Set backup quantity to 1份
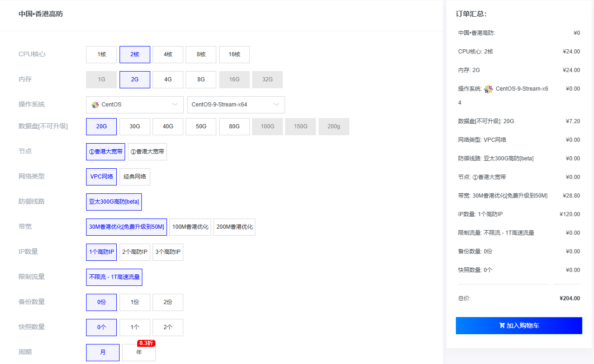The image size is (594, 364). [134, 302]
